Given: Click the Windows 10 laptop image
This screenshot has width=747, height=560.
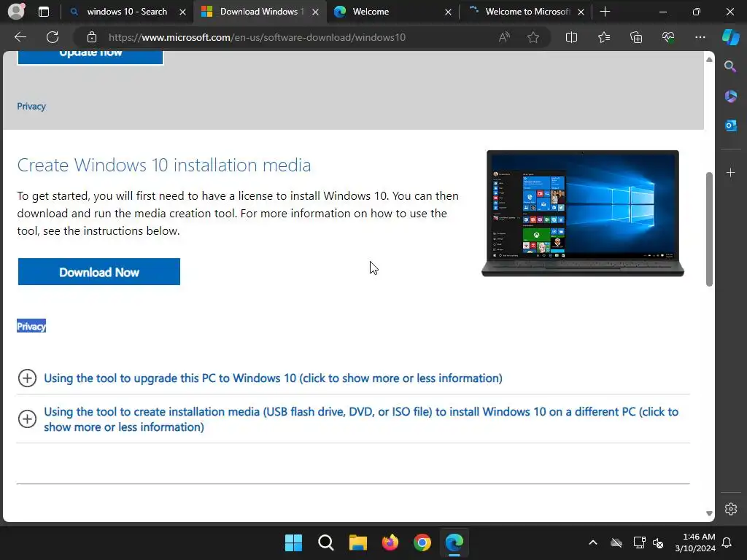Looking at the screenshot, I should (x=583, y=214).
